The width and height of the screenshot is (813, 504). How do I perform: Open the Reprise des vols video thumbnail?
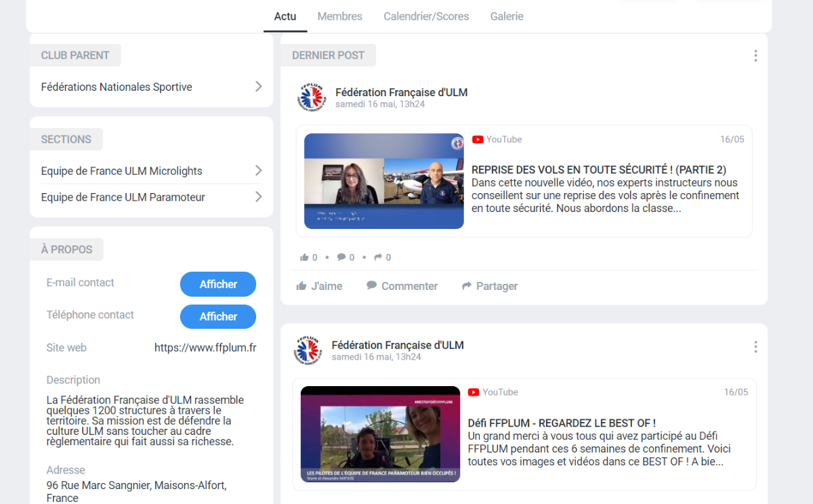(384, 181)
